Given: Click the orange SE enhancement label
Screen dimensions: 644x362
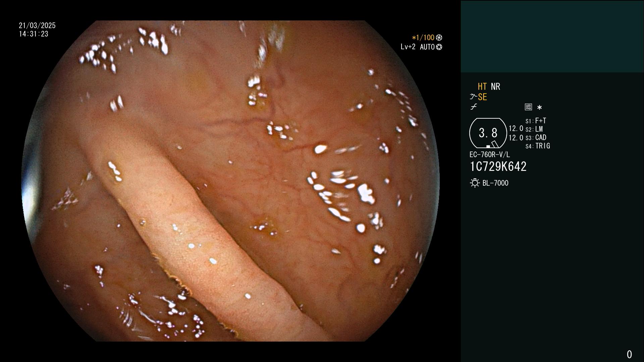Looking at the screenshot, I should [x=482, y=97].
